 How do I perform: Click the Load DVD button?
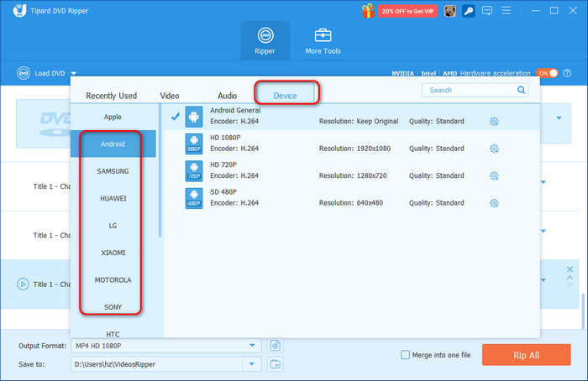point(41,73)
